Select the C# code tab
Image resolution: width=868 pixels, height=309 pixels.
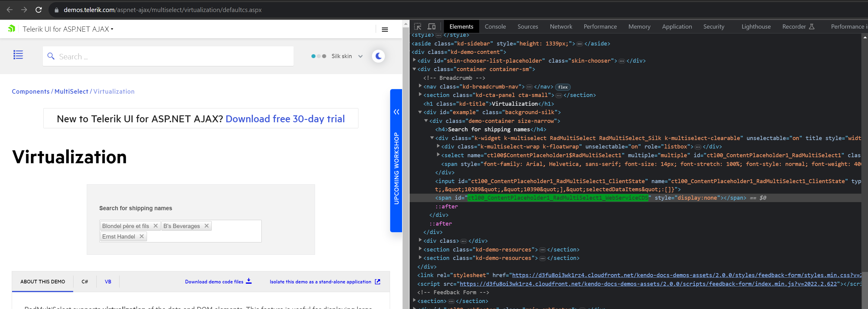85,281
